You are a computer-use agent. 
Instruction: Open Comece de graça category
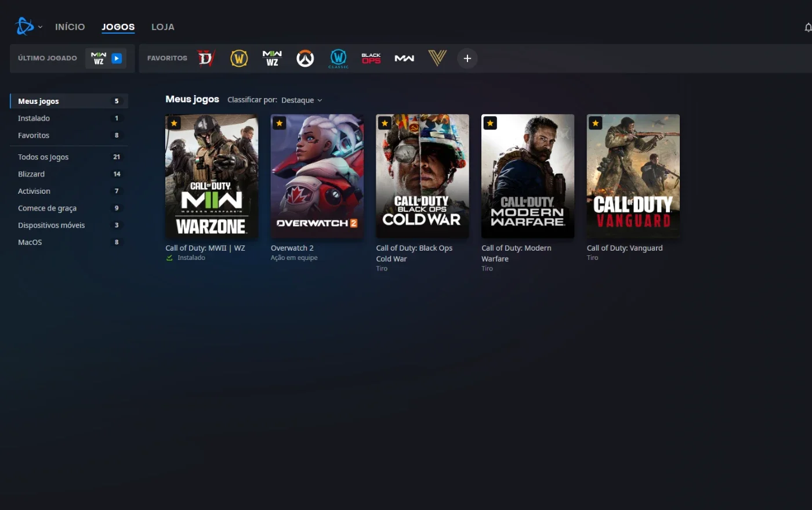tap(69, 208)
